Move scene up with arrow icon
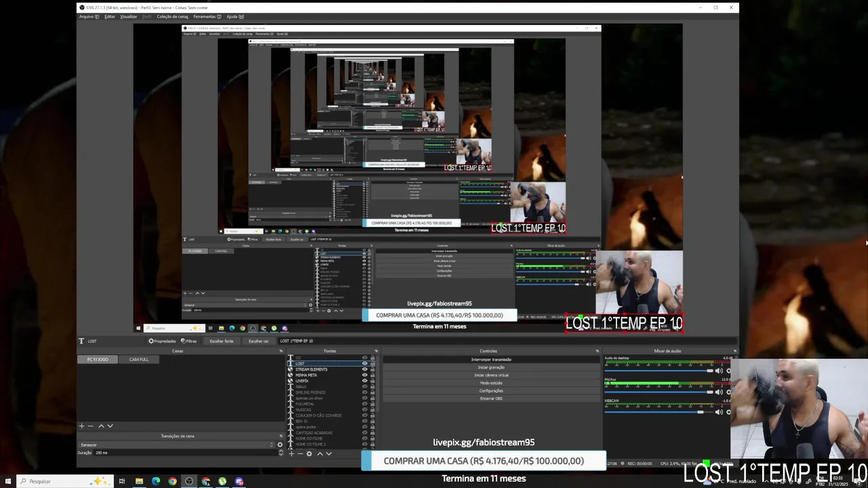Image resolution: width=868 pixels, height=488 pixels. pos(101,426)
